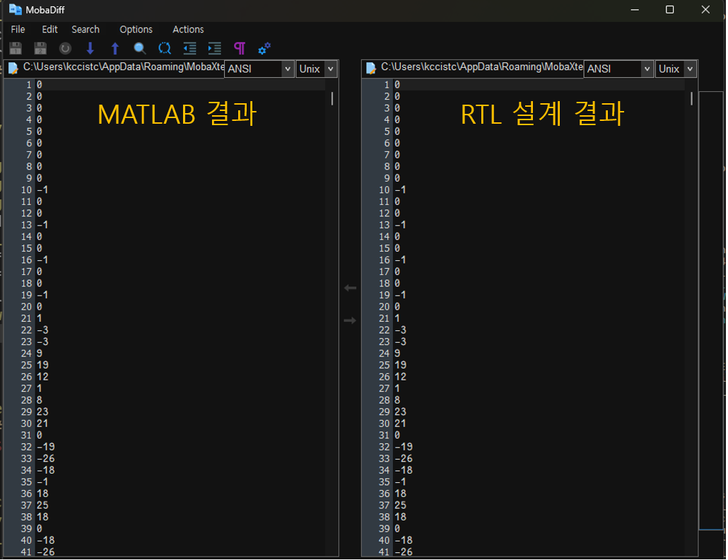
Task: Click the Save file 1 floppy icon
Action: (x=16, y=49)
